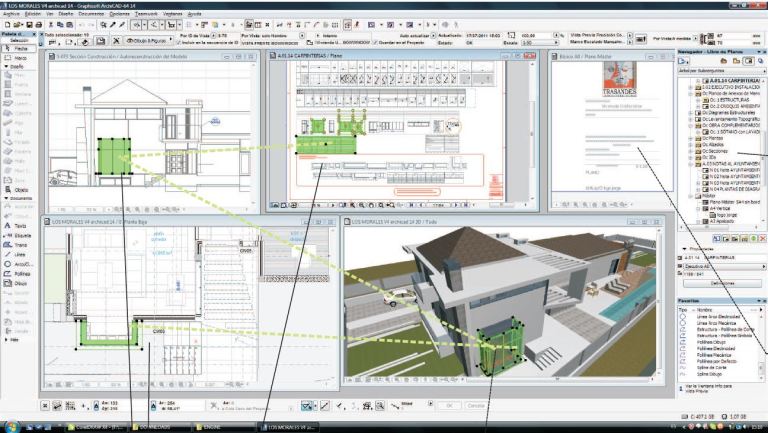Open the Opciones menu
This screenshot has height=433, width=768.
click(119, 14)
